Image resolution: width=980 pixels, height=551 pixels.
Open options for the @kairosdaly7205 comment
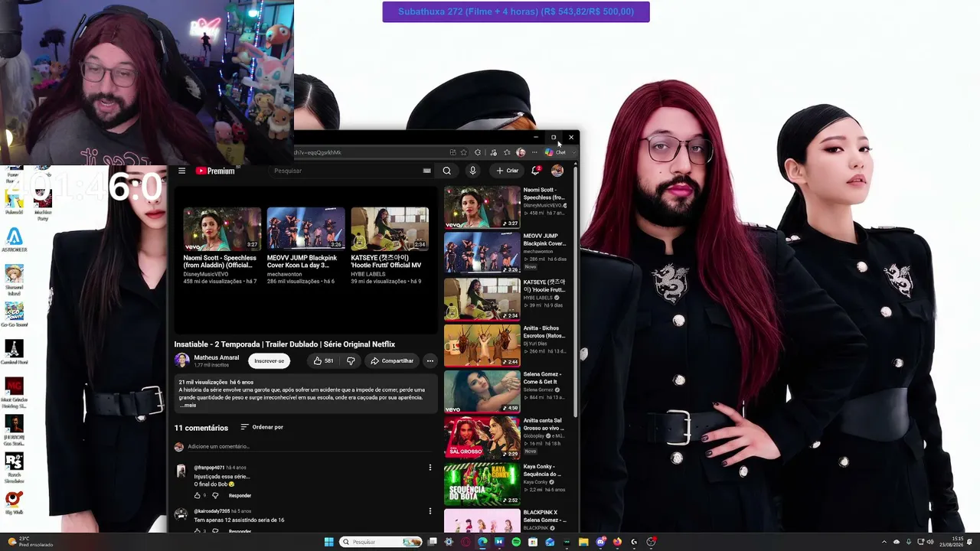[430, 511]
